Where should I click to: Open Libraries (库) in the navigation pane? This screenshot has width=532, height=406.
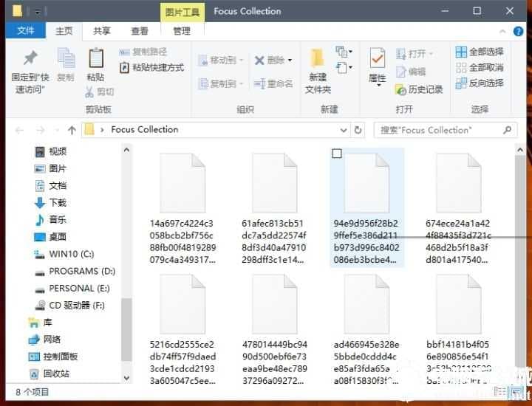tap(41, 323)
